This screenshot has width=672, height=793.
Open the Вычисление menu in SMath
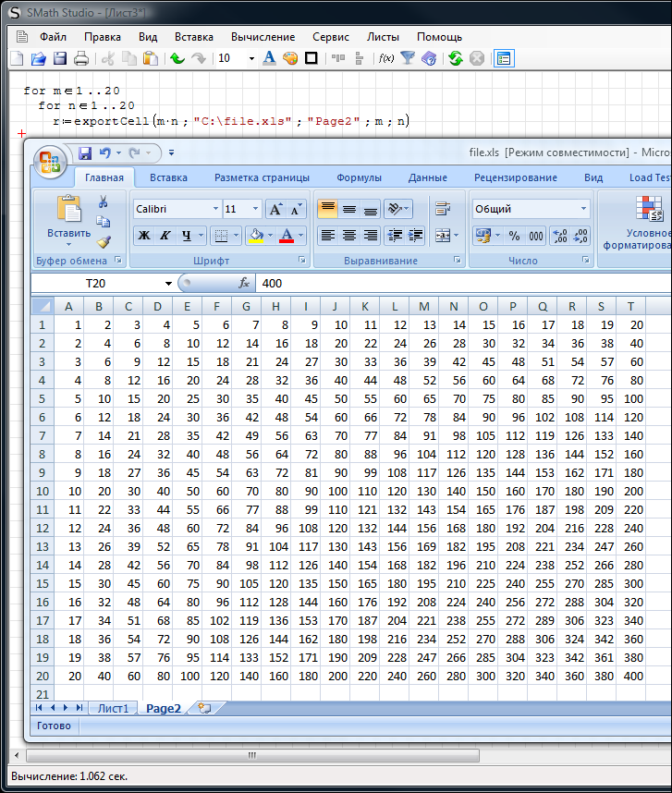[263, 37]
